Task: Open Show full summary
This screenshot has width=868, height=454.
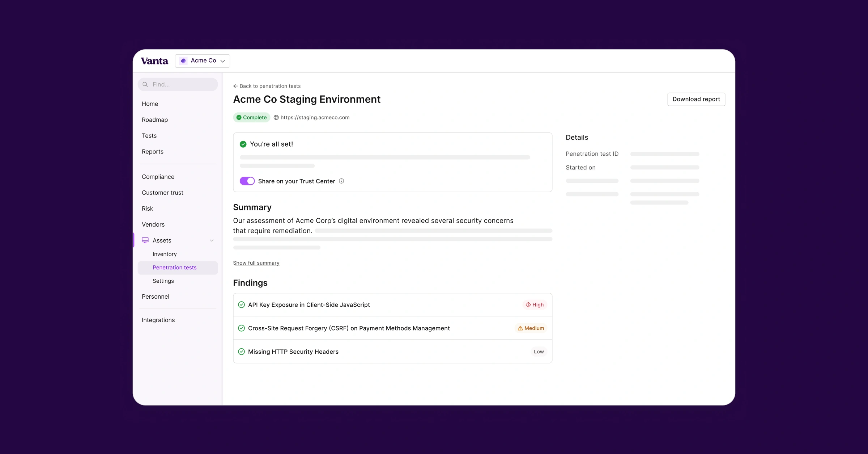Action: pos(256,262)
